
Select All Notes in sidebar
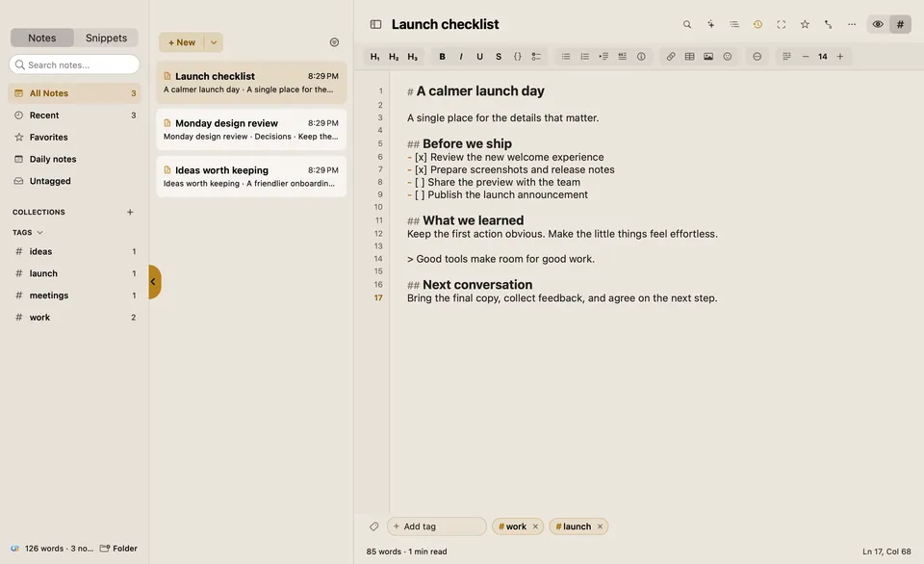pyautogui.click(x=74, y=93)
